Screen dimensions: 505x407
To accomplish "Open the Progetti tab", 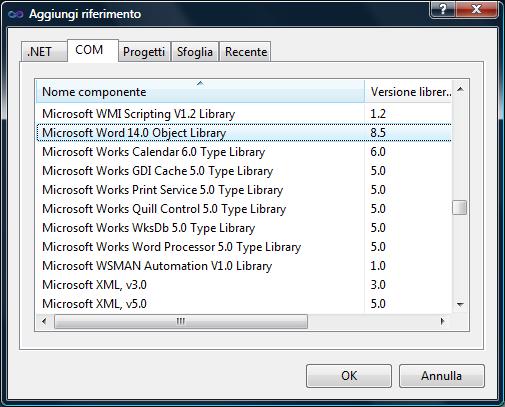I will pos(144,52).
